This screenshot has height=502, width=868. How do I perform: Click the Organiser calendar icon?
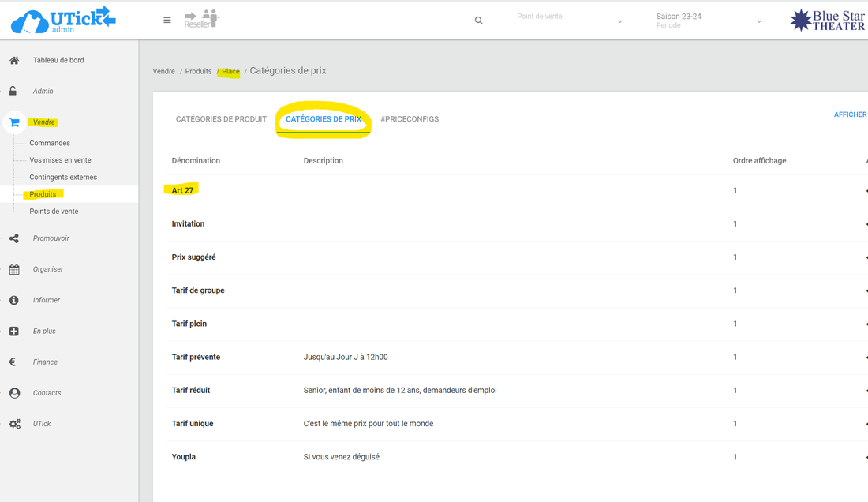(14, 269)
